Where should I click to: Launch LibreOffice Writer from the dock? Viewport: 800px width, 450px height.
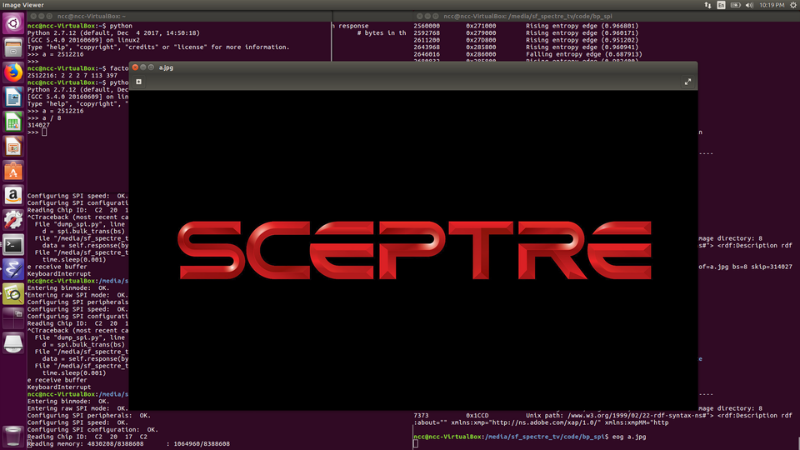(x=13, y=98)
